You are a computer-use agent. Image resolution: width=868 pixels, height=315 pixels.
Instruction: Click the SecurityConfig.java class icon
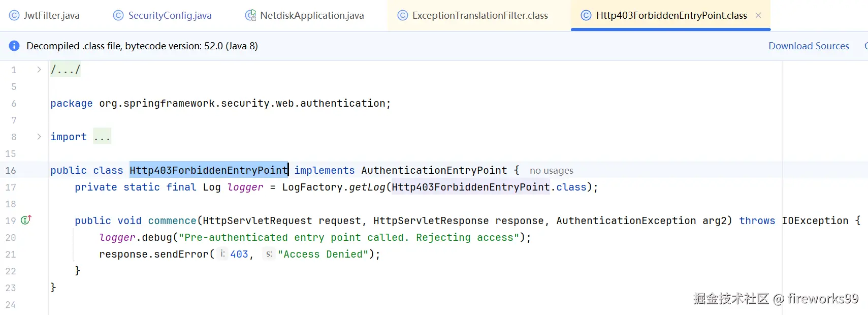click(118, 15)
